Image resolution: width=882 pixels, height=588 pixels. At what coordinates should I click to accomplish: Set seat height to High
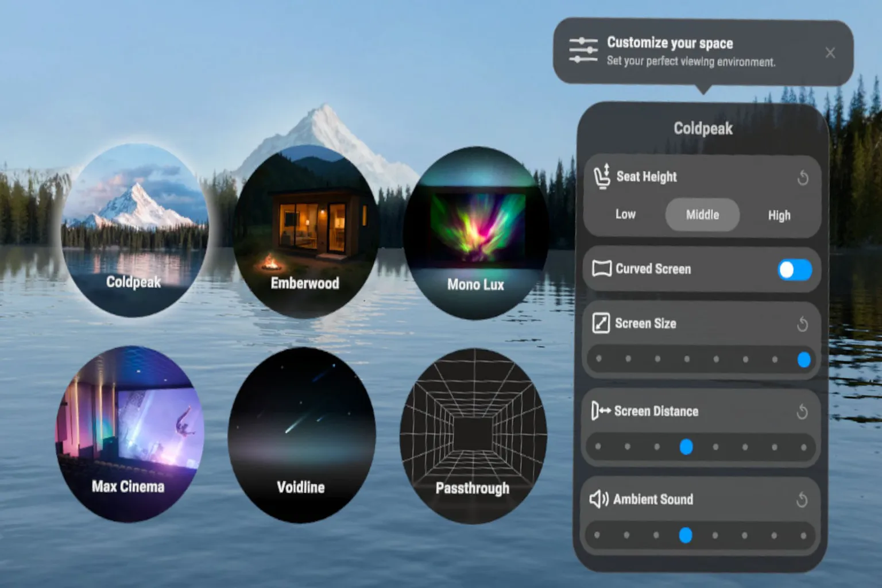point(779,215)
